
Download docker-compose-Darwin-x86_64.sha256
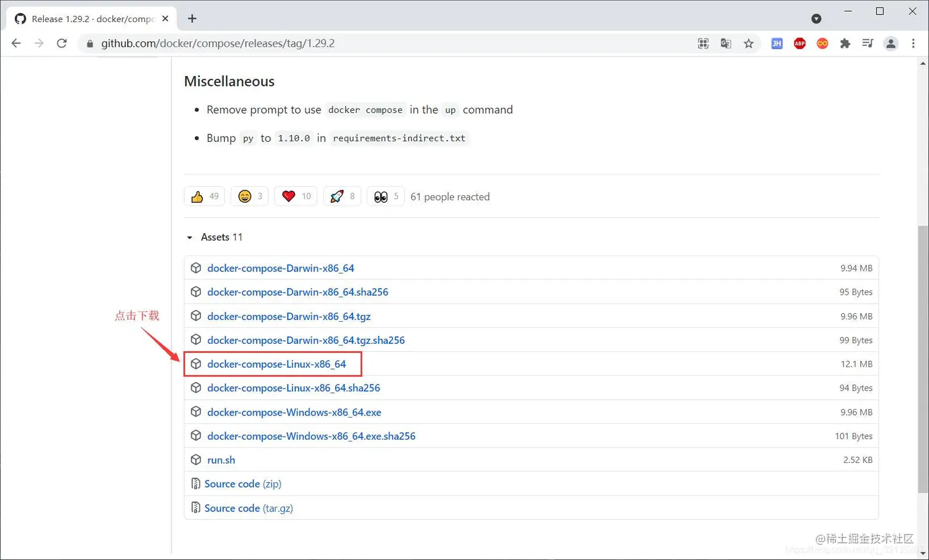point(297,292)
